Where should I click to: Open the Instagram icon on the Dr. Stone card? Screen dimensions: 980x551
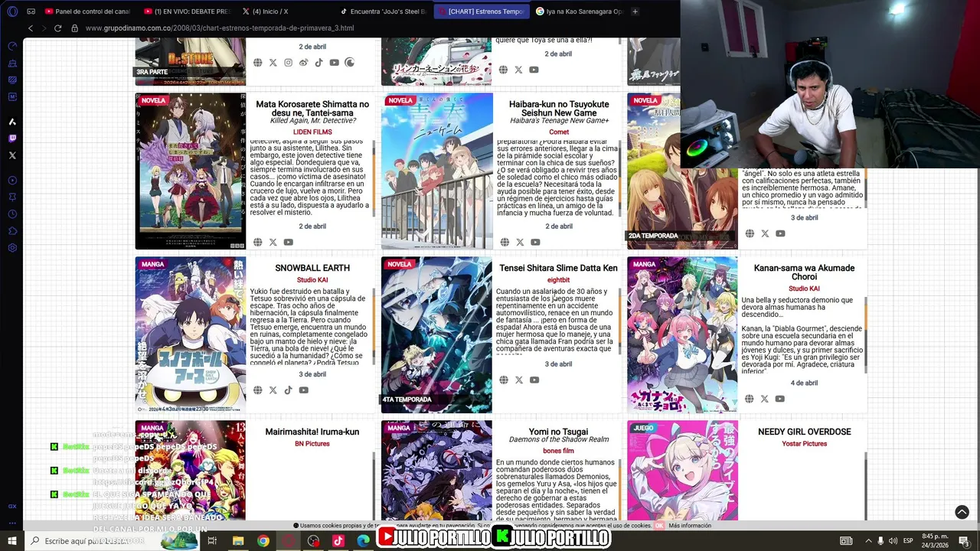pyautogui.click(x=288, y=63)
